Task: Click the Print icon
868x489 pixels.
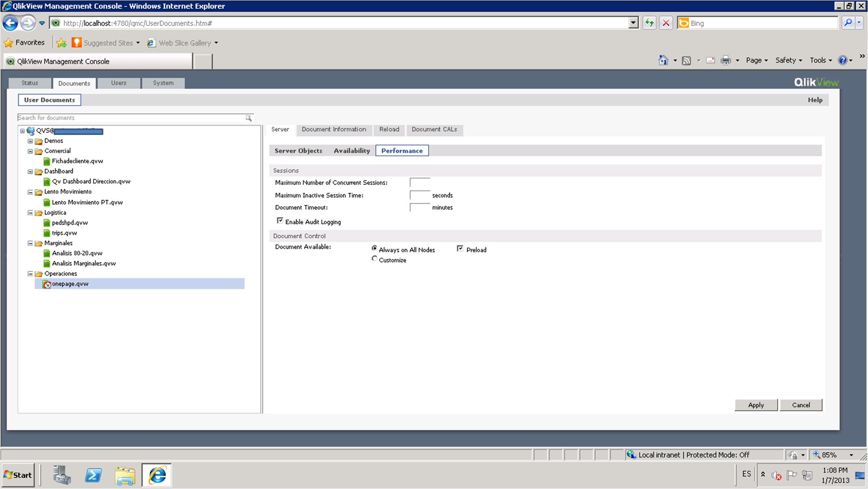Action: [726, 61]
